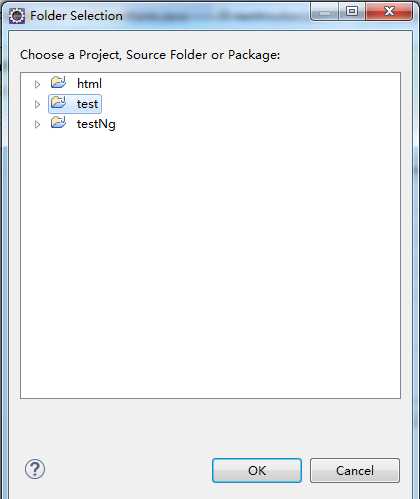
Task: Expand the html project node
Action: pyautogui.click(x=37, y=84)
